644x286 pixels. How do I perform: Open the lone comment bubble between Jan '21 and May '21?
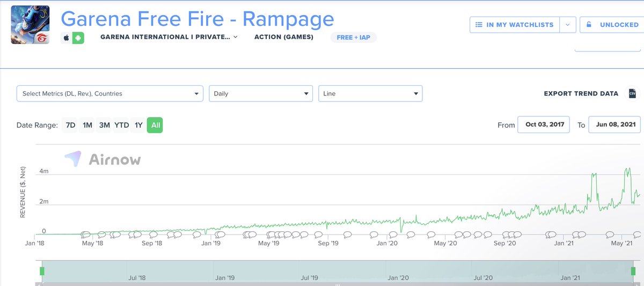coord(610,234)
